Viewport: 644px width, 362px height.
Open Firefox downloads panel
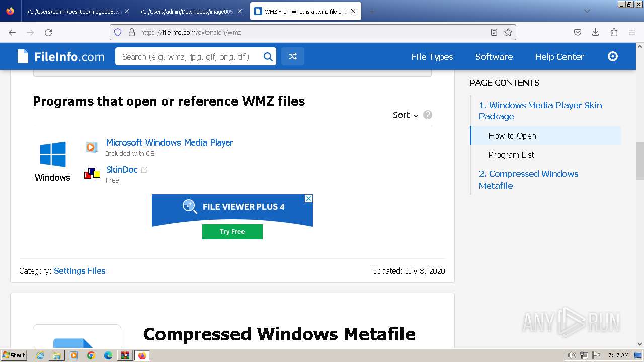click(595, 32)
